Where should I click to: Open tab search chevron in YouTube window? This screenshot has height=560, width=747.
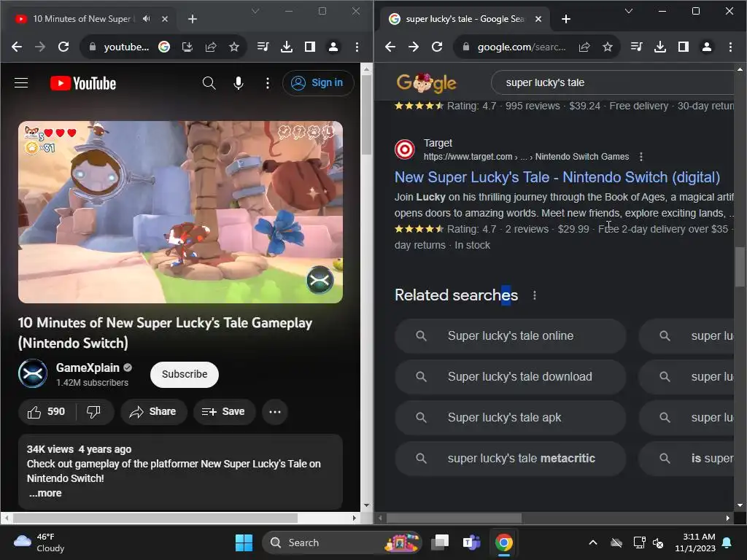click(255, 11)
